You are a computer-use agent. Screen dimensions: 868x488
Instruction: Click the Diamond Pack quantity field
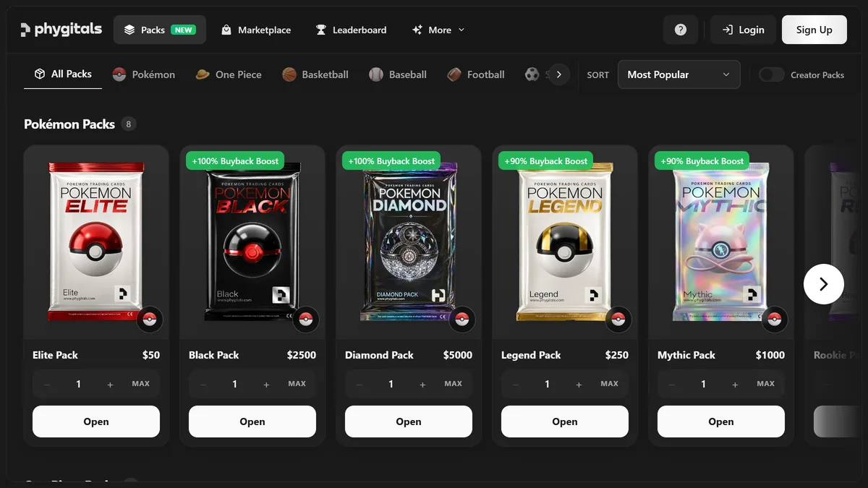[x=391, y=385]
